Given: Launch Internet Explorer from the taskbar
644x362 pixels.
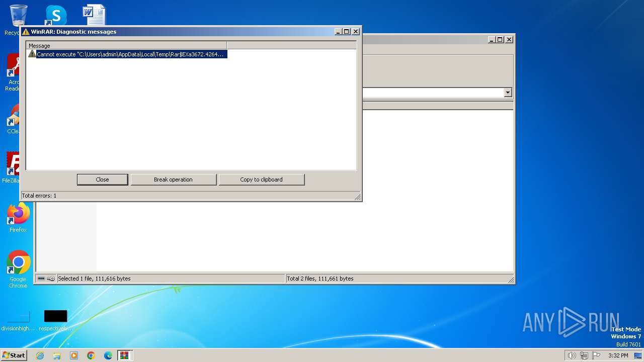Looking at the screenshot, I should click(x=40, y=355).
